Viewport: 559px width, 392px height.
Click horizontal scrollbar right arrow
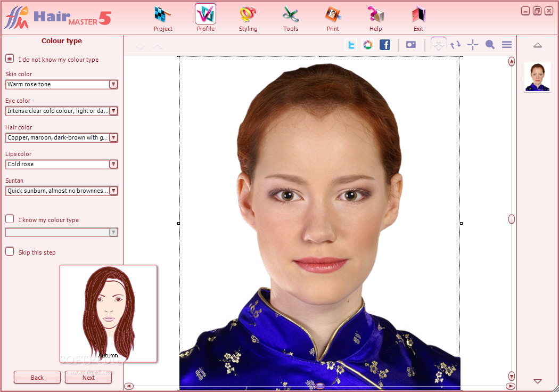[x=511, y=386]
